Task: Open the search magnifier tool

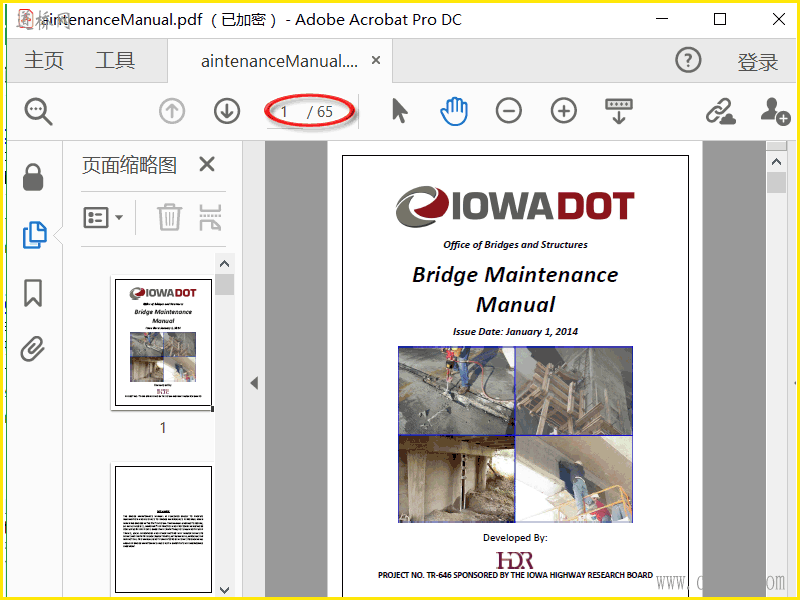Action: tap(38, 112)
